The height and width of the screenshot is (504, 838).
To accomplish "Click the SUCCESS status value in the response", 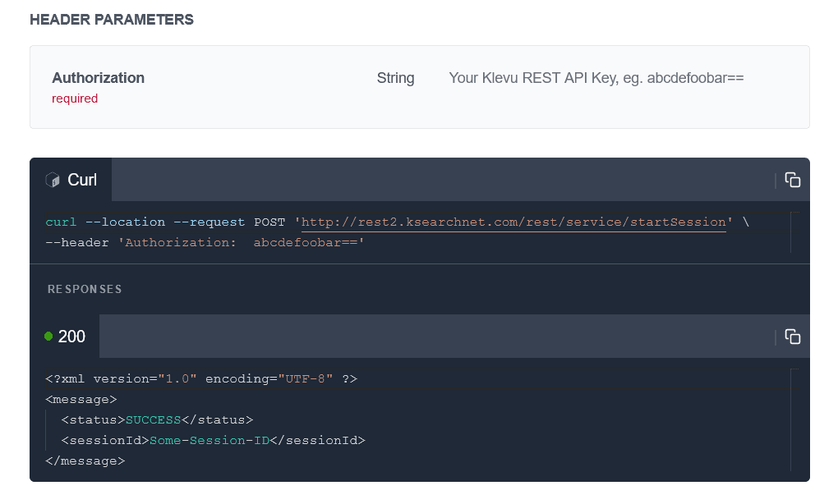I will click(153, 420).
